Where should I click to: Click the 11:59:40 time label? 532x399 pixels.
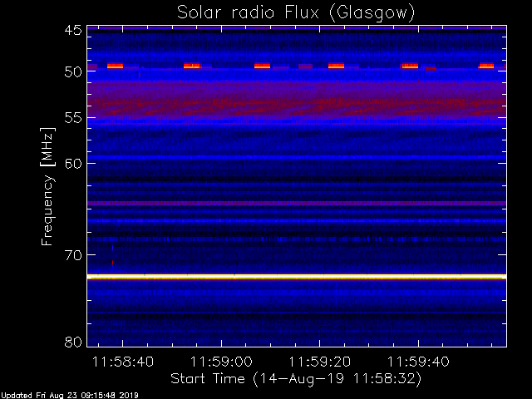click(418, 362)
